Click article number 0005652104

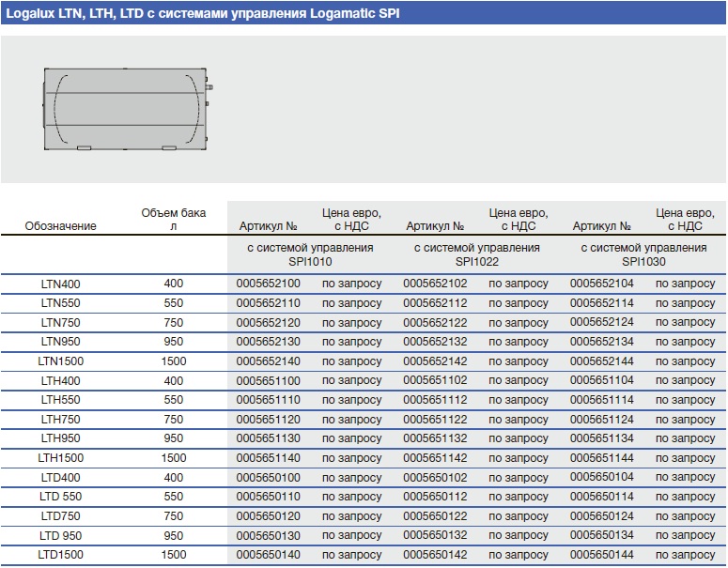click(602, 284)
